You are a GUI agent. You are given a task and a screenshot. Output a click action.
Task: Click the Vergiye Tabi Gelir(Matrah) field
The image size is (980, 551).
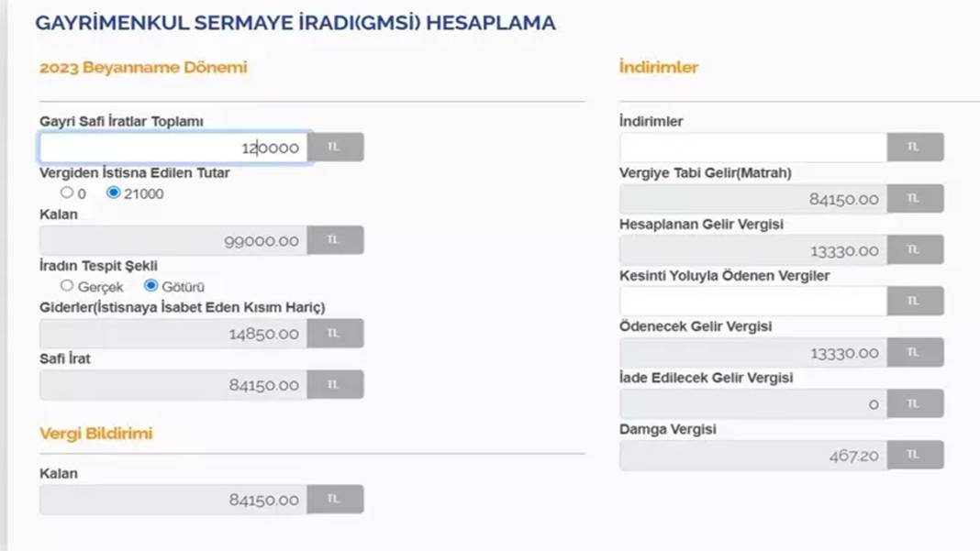(753, 199)
